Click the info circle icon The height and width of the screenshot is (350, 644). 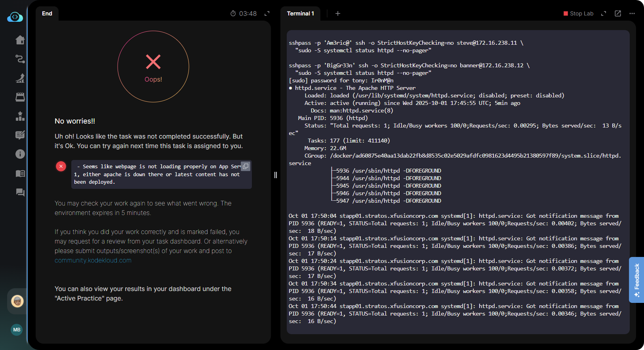tap(20, 154)
